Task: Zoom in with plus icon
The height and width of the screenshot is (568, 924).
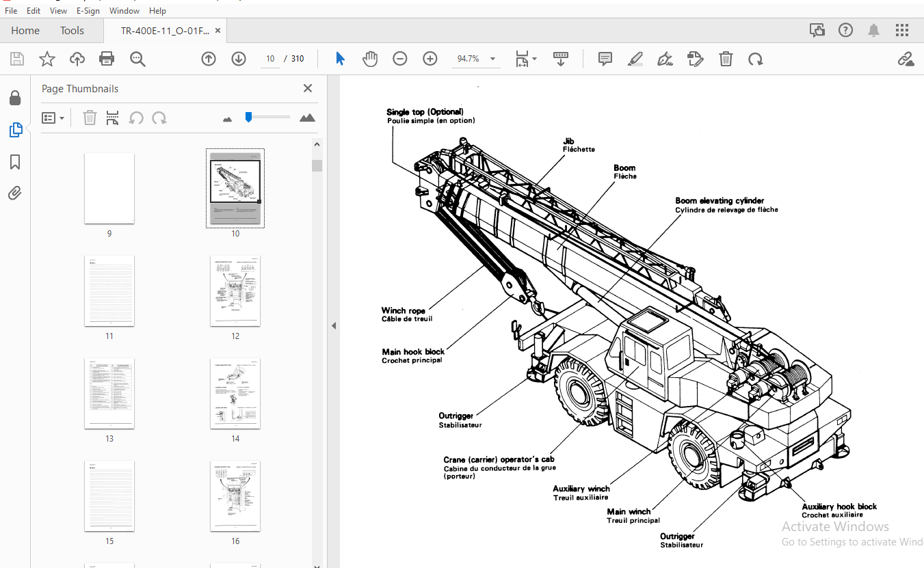Action: point(430,59)
